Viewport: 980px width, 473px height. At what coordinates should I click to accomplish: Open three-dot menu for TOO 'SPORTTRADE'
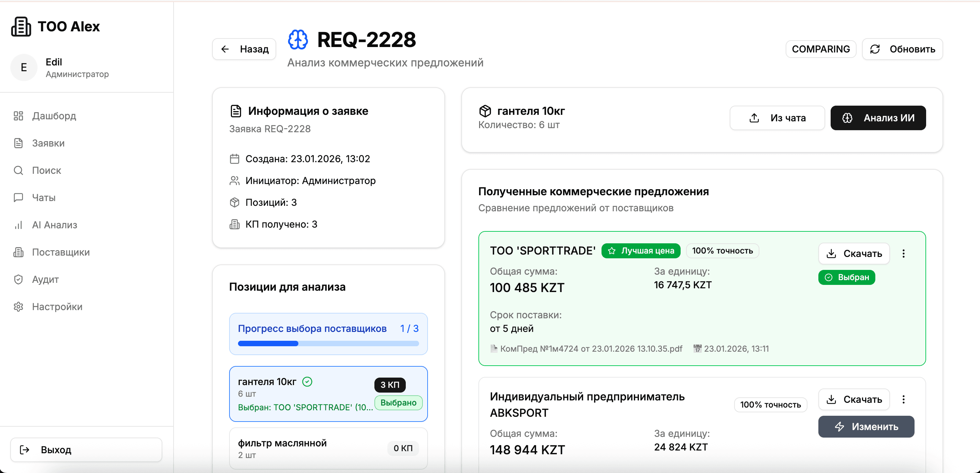click(903, 254)
